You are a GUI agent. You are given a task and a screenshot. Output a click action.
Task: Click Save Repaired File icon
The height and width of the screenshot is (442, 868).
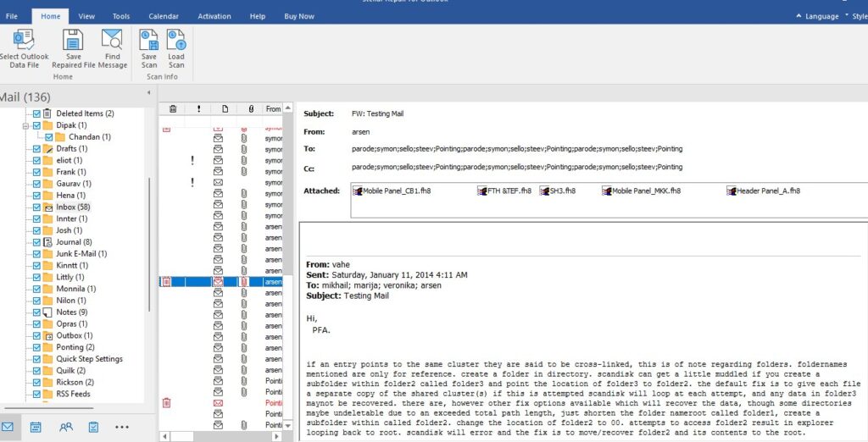click(x=73, y=39)
